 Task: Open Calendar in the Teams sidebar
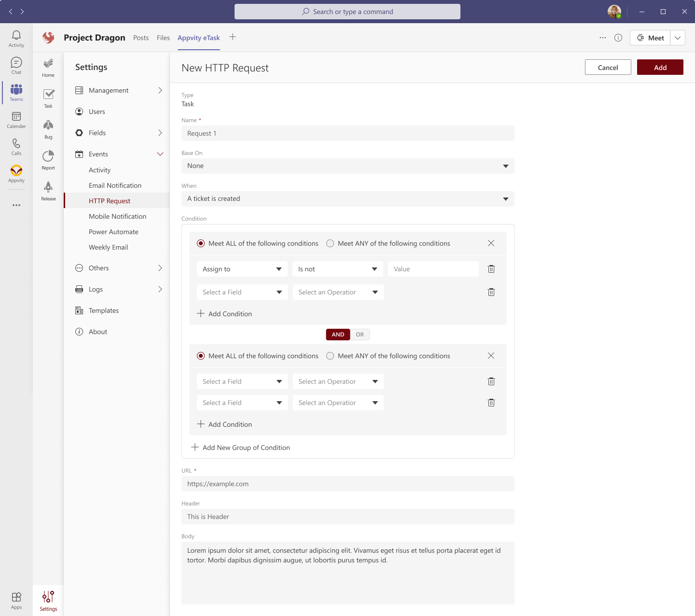point(16,120)
